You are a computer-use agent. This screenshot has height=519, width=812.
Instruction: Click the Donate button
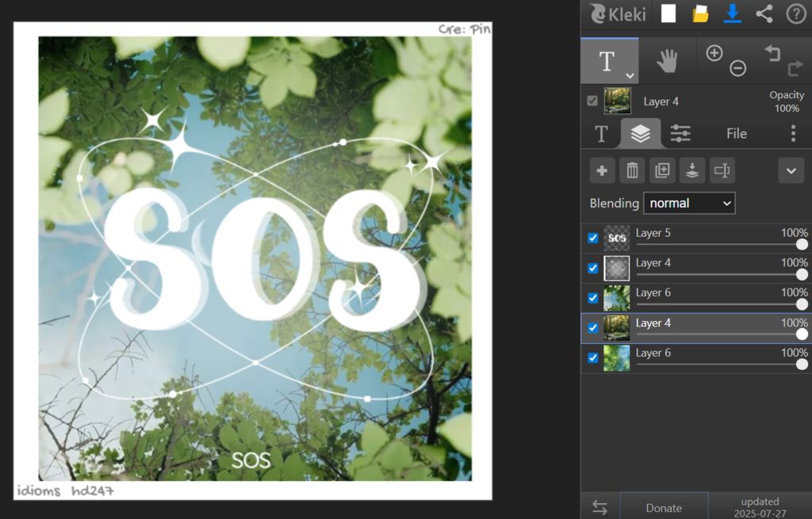[x=664, y=508]
